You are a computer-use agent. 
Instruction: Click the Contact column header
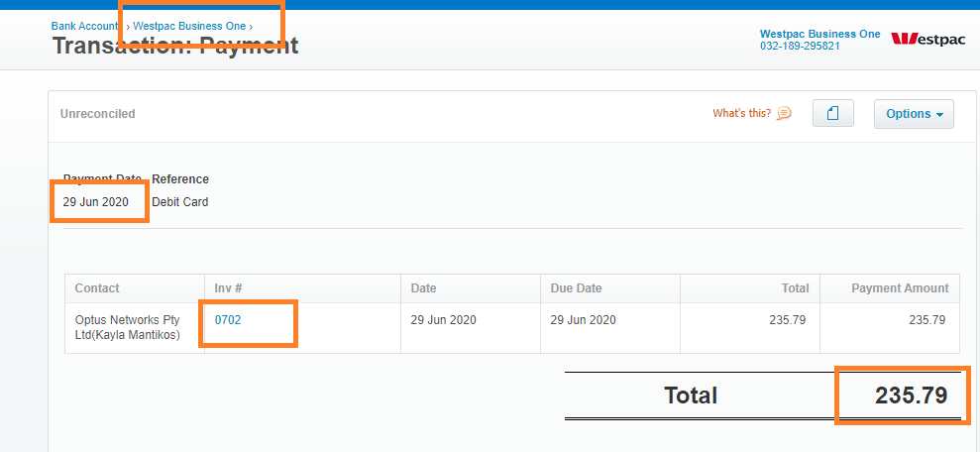(x=97, y=288)
